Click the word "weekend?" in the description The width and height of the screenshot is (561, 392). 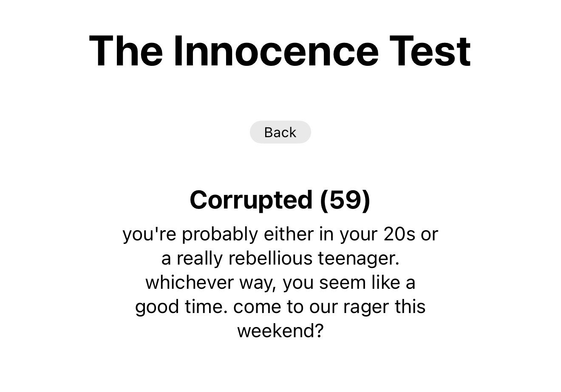[280, 331]
